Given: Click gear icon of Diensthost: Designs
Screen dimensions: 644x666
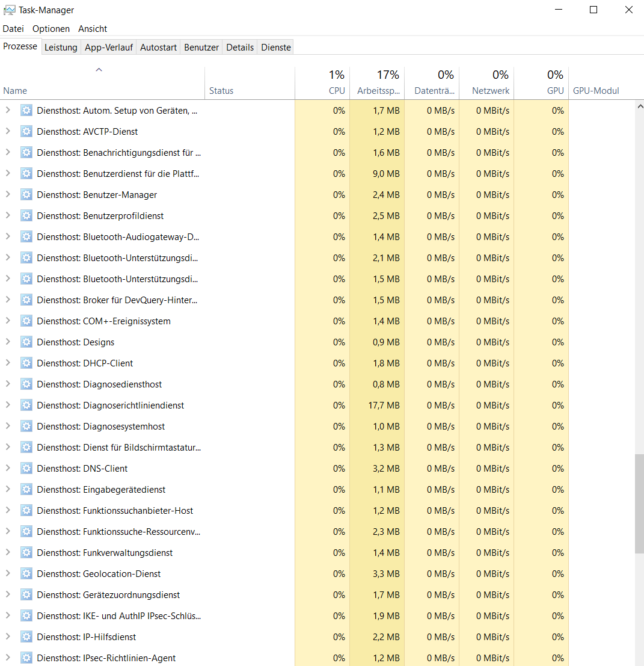Looking at the screenshot, I should [x=26, y=342].
